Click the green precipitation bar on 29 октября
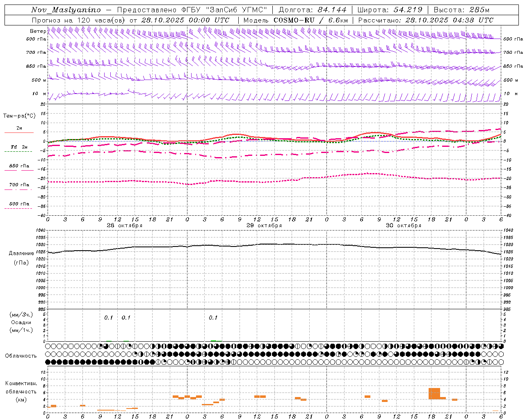 213,340
